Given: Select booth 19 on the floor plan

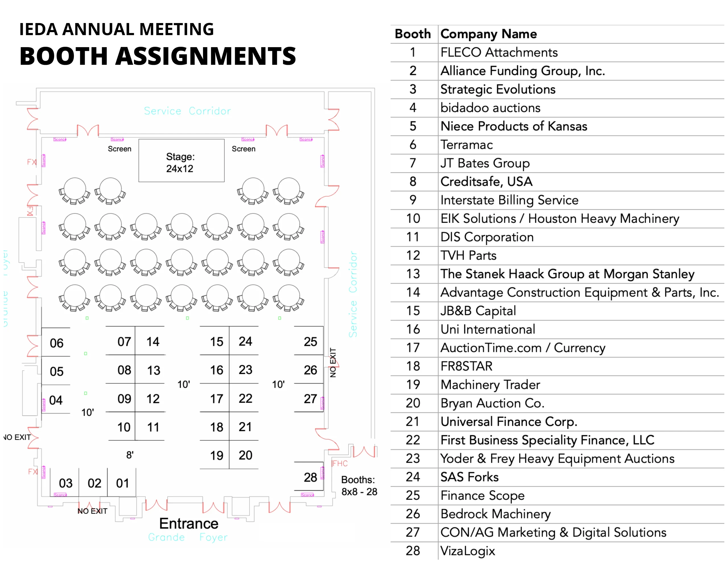Looking at the screenshot, I should (x=216, y=456).
